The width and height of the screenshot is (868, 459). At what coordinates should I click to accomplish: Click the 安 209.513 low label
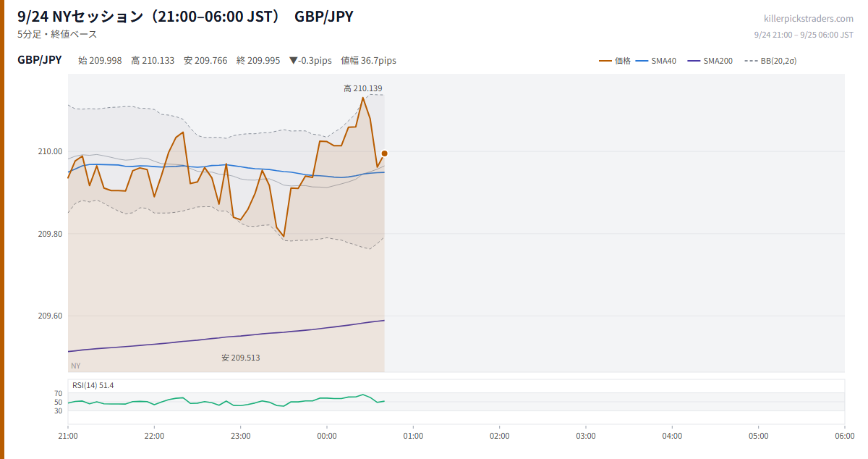point(241,358)
